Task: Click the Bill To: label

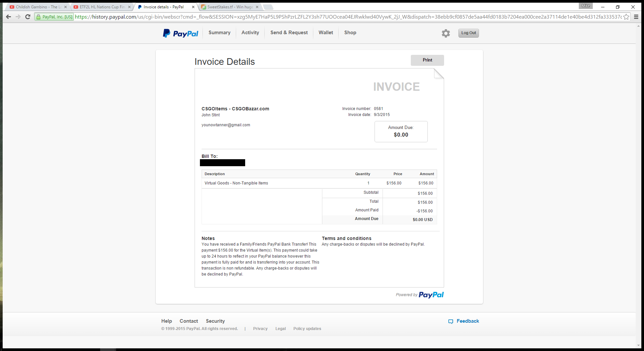Action: [210, 156]
